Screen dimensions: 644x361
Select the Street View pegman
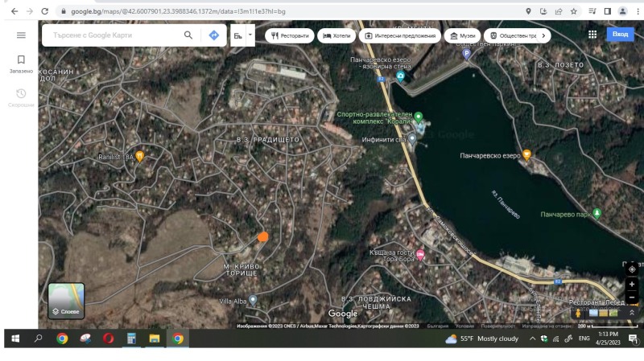coord(577,312)
